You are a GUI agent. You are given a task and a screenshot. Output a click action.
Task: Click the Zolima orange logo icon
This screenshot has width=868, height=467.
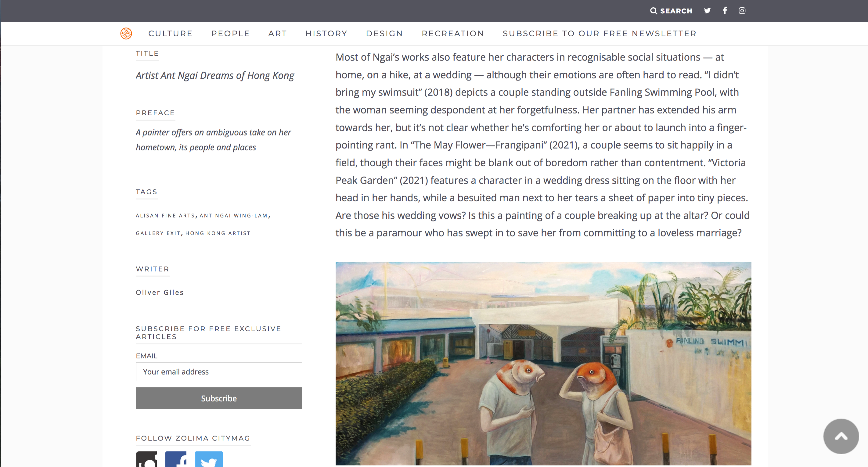pyautogui.click(x=126, y=33)
